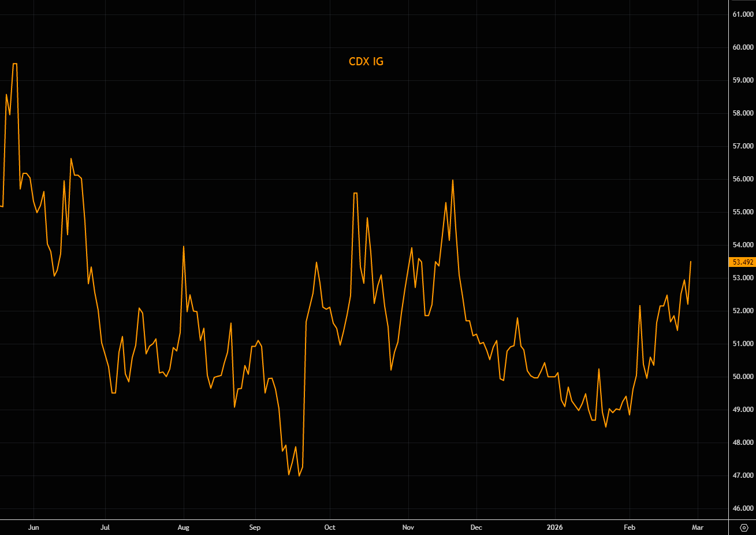The image size is (756, 535).
Task: Select the 50.000 price axis level
Action: point(743,377)
